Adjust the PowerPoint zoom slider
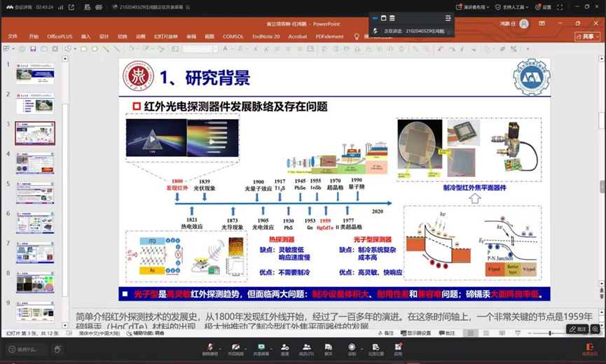The width and height of the screenshot is (606, 364). click(x=551, y=333)
